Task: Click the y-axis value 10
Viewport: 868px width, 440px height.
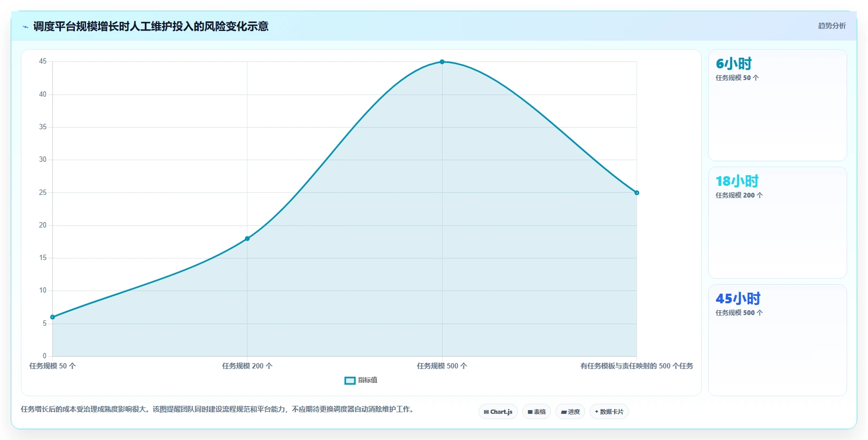Action: click(43, 290)
